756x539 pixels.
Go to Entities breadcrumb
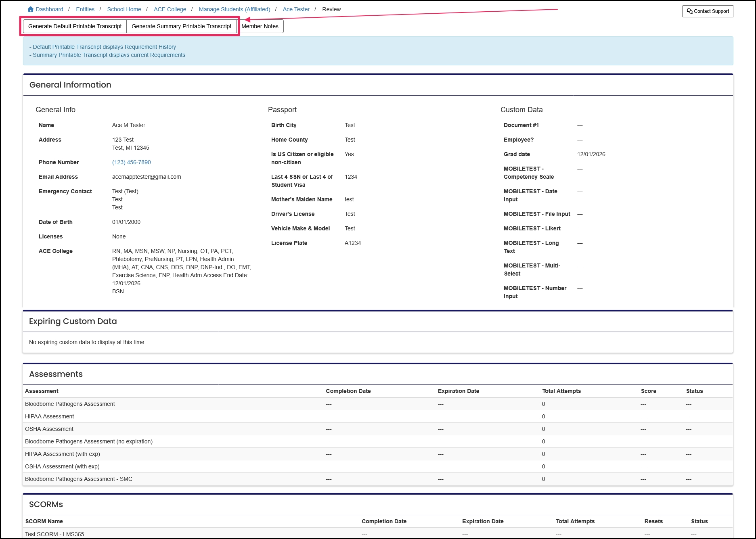click(x=85, y=9)
